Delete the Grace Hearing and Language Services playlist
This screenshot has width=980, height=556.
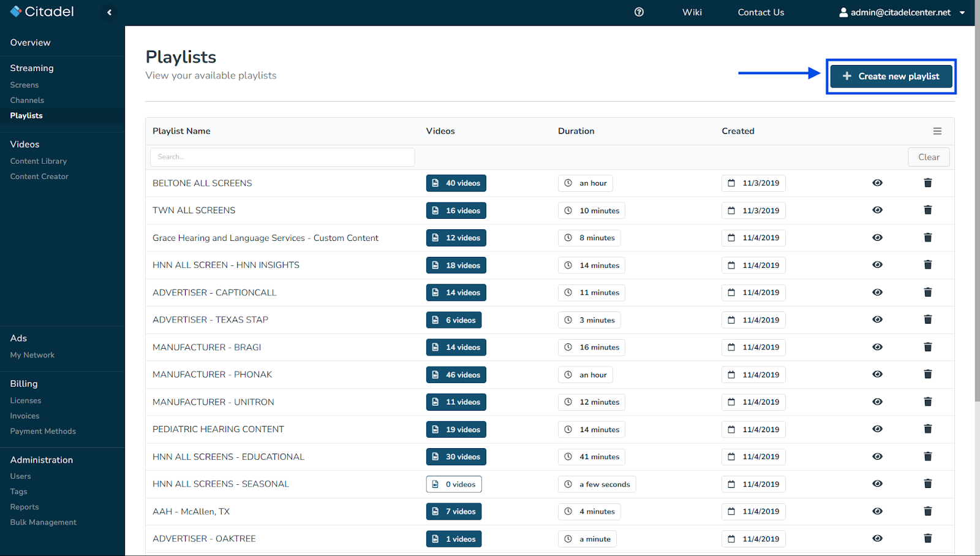click(x=928, y=238)
